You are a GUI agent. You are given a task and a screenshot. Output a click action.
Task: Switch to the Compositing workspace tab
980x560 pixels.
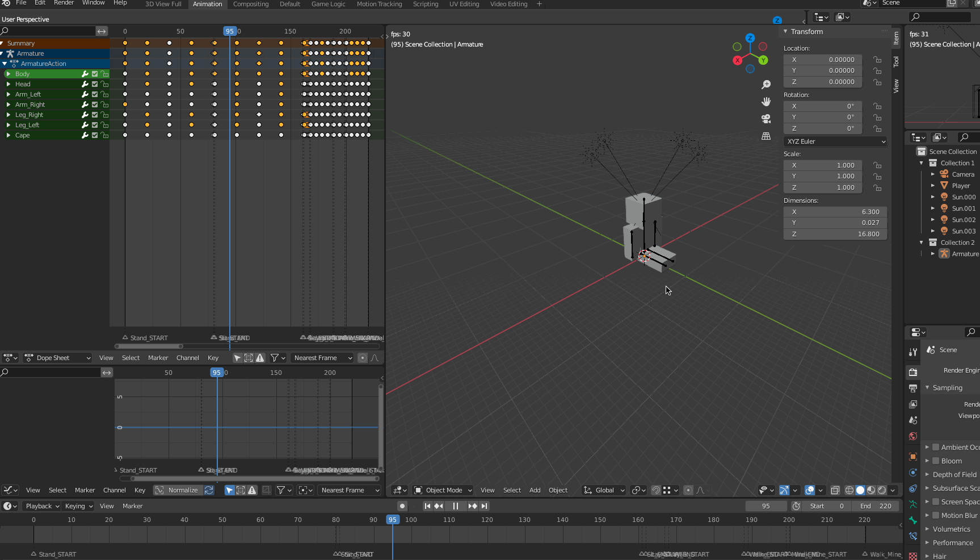[251, 4]
